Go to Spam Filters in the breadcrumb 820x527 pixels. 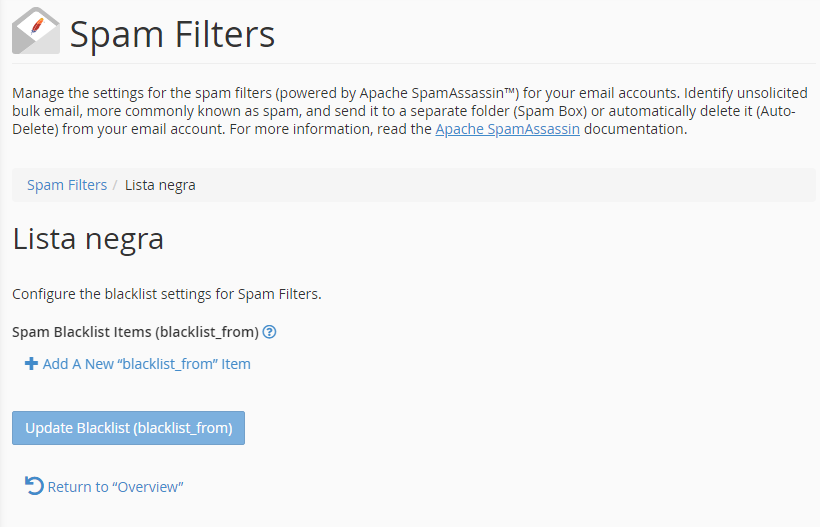[67, 185]
